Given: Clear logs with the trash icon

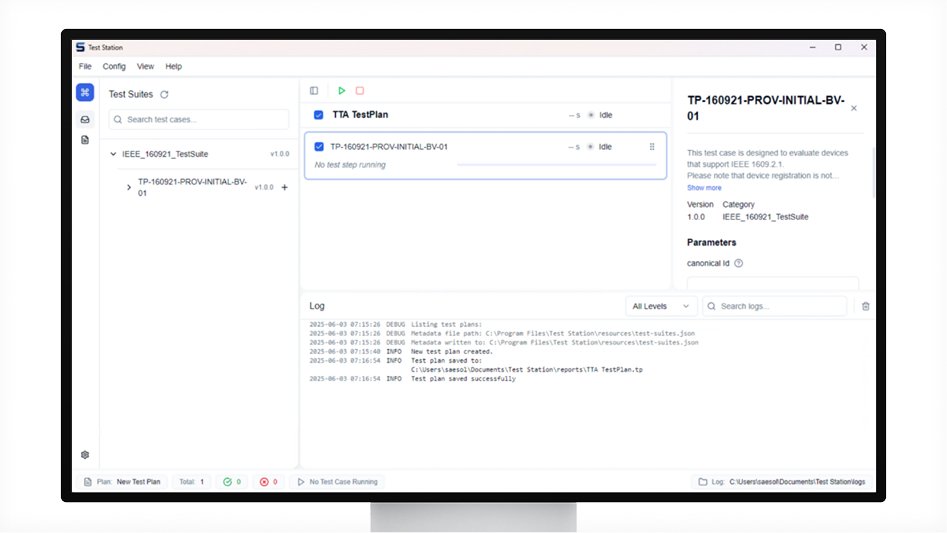Looking at the screenshot, I should (866, 306).
